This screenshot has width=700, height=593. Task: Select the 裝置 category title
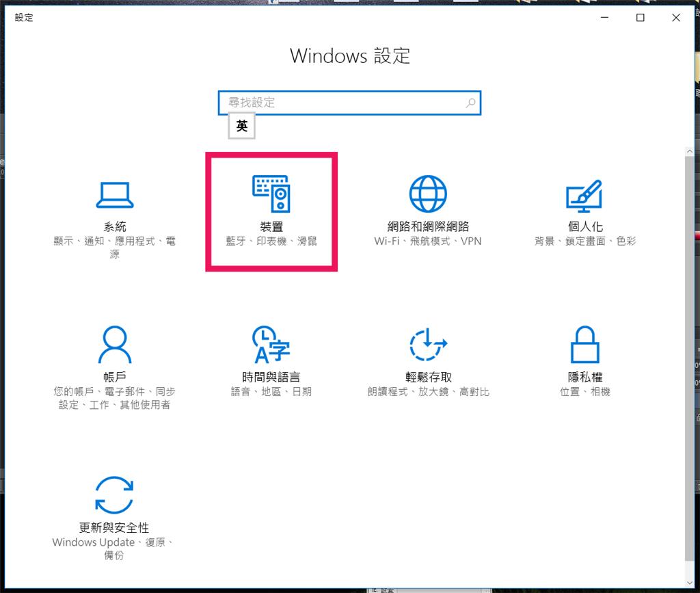[271, 226]
